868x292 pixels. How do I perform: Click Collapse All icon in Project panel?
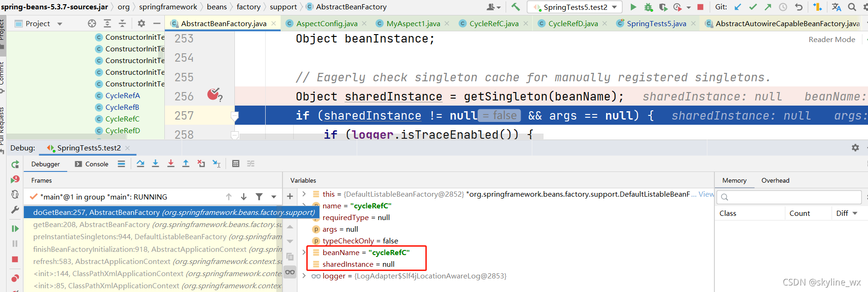tap(122, 23)
